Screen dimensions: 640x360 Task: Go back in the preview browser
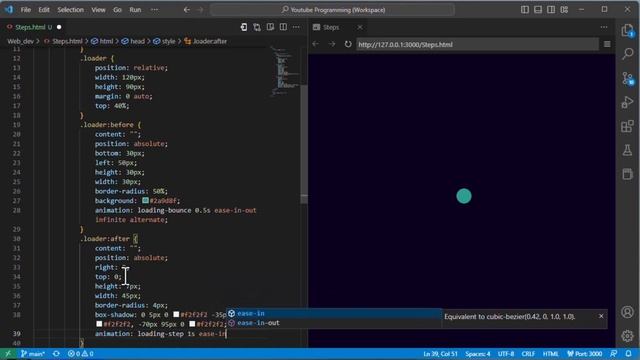(x=316, y=44)
